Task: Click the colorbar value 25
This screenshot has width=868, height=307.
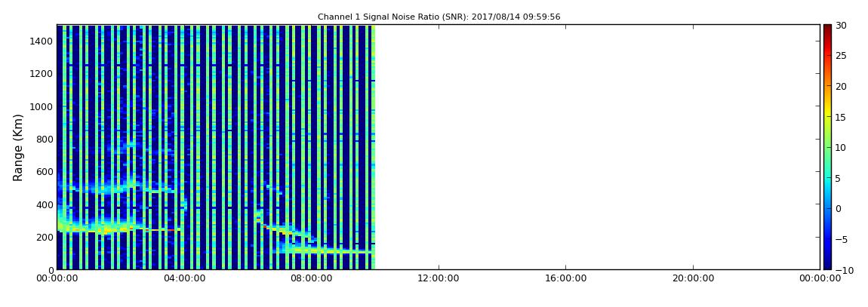Action: click(842, 55)
